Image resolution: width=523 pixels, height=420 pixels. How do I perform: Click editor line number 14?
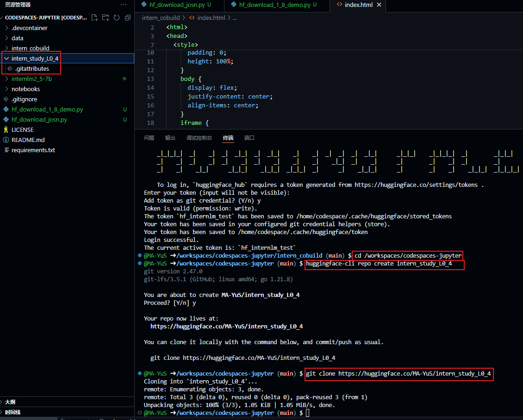click(x=150, y=88)
